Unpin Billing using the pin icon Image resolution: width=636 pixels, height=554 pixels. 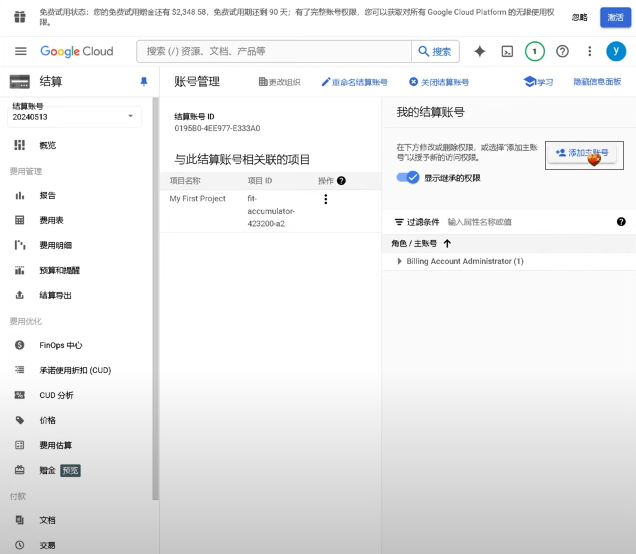coord(144,82)
